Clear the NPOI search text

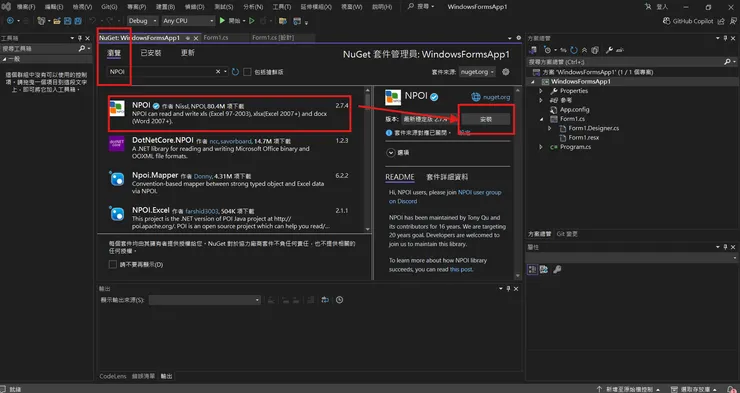pyautogui.click(x=218, y=72)
